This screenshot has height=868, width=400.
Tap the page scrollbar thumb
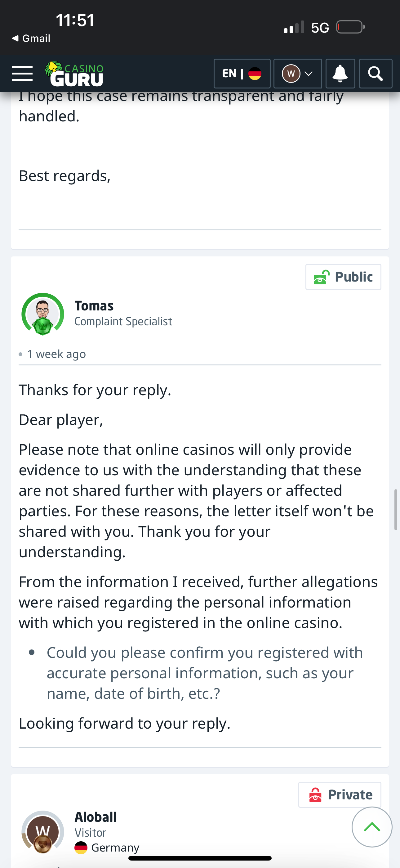tap(396, 509)
